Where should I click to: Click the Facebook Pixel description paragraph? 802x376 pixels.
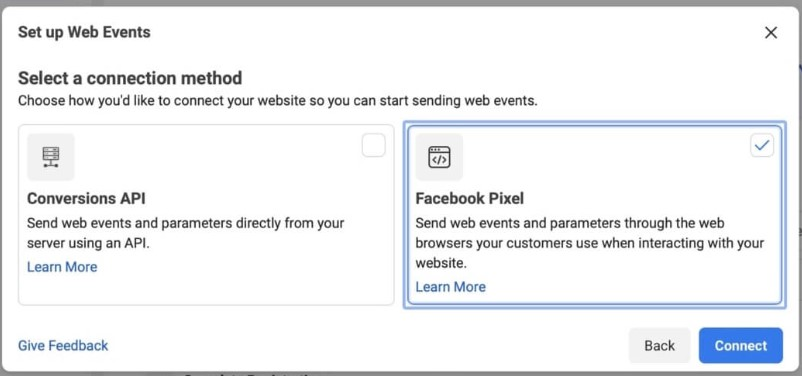point(590,243)
